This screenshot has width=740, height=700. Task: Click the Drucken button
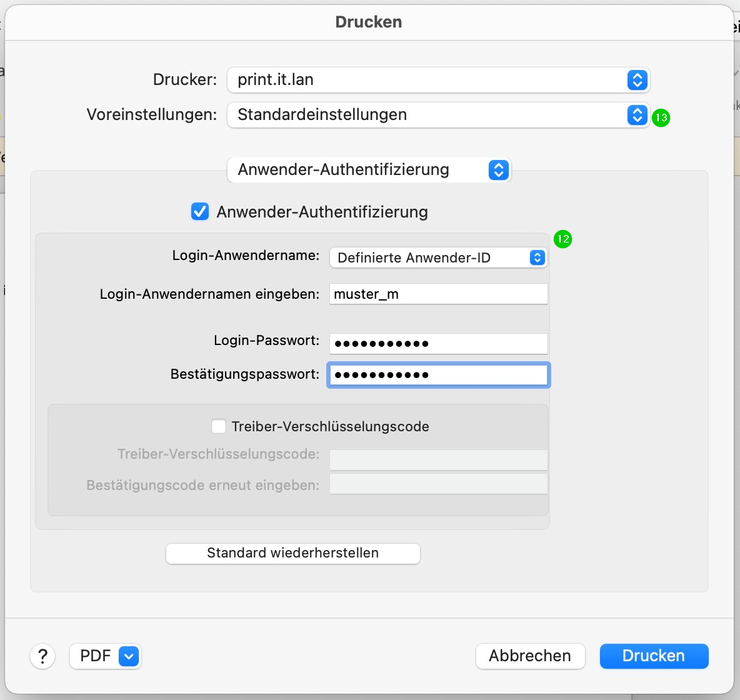coord(654,656)
